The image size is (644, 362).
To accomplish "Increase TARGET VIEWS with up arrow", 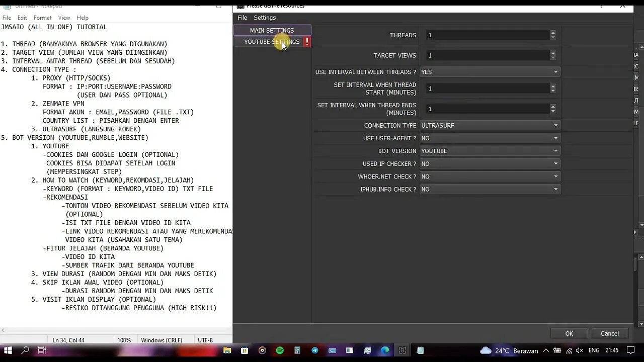I will (553, 53).
